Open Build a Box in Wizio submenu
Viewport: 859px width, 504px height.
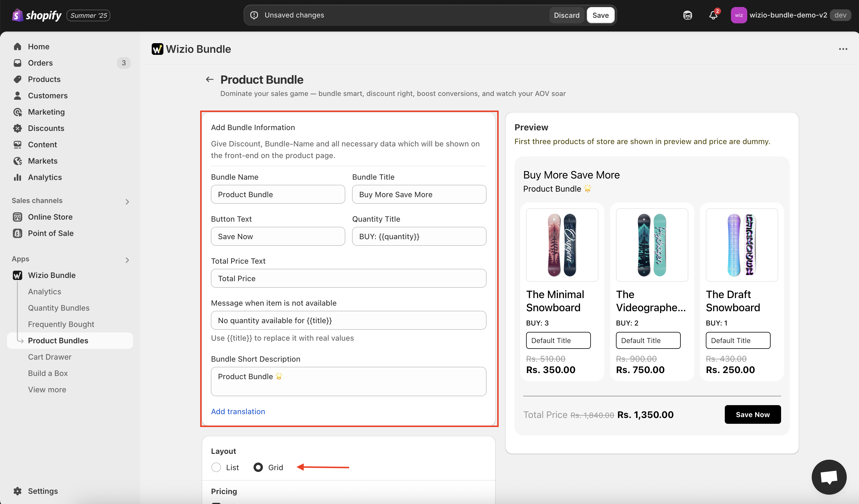click(48, 373)
